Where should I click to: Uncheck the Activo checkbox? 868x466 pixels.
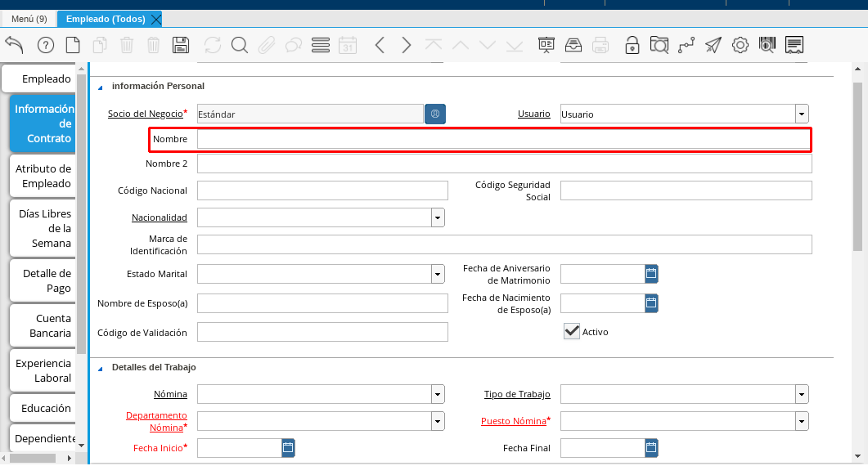(x=572, y=331)
